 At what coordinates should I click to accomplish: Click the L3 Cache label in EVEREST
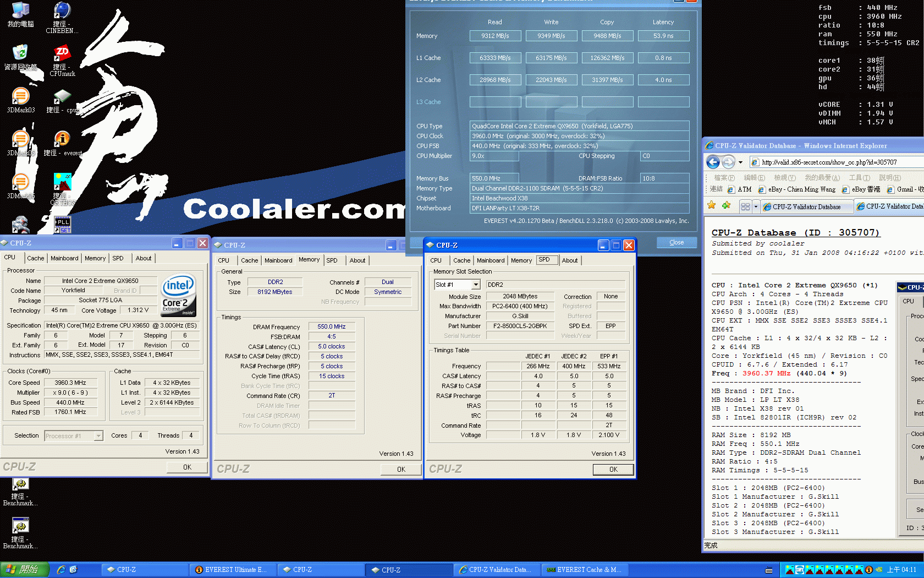428,102
